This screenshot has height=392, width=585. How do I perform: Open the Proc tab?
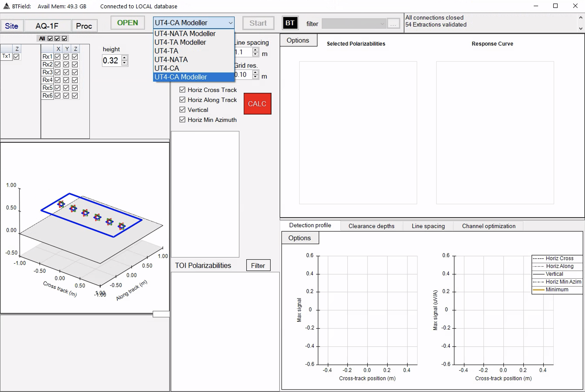click(x=84, y=26)
